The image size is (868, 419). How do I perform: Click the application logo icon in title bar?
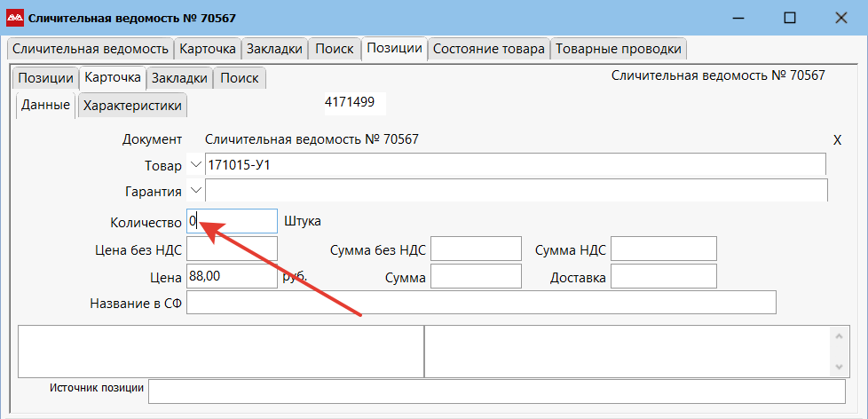click(15, 18)
